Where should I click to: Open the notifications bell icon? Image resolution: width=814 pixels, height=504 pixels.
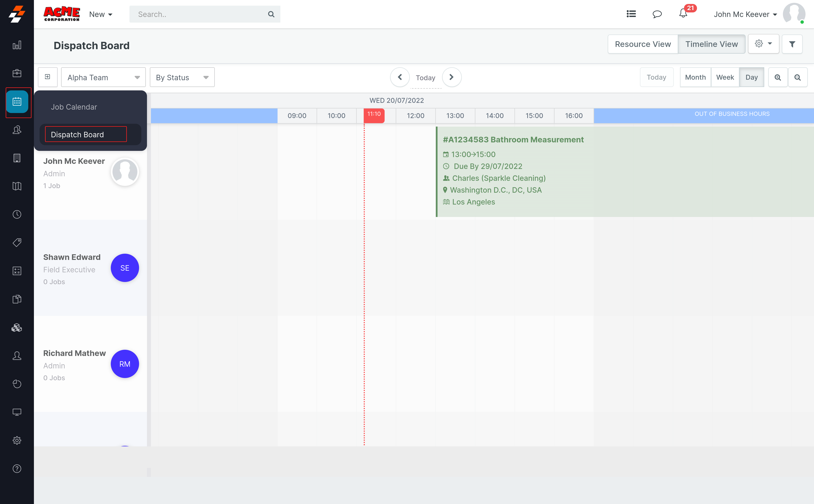click(683, 14)
